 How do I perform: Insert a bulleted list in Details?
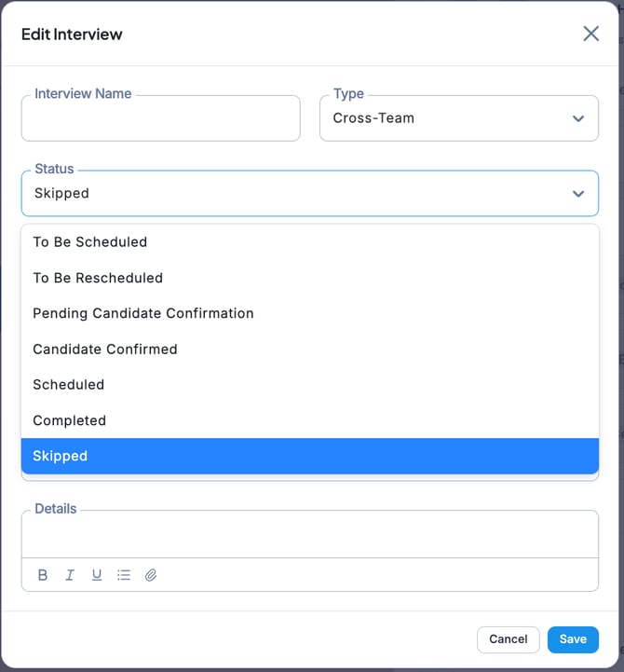[124, 575]
